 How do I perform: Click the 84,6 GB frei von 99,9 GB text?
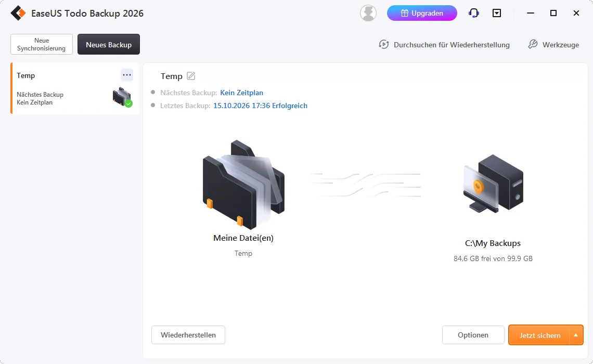493,258
